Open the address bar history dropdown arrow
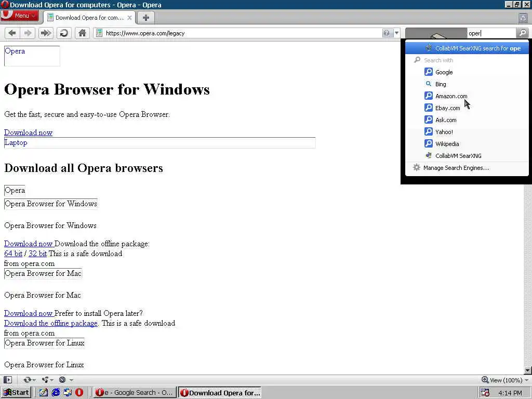Image resolution: width=532 pixels, height=399 pixels. [x=396, y=33]
